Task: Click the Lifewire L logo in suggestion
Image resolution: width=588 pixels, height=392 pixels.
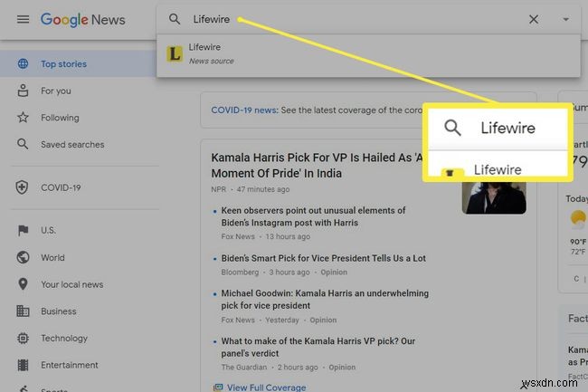Action: point(175,54)
